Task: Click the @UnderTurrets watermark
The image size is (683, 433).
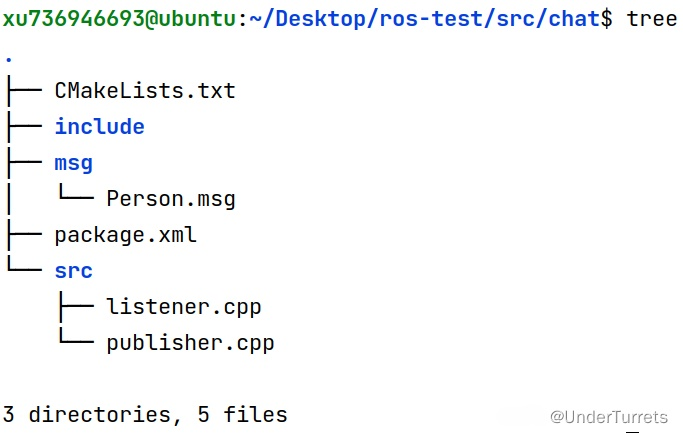Action: pyautogui.click(x=608, y=416)
